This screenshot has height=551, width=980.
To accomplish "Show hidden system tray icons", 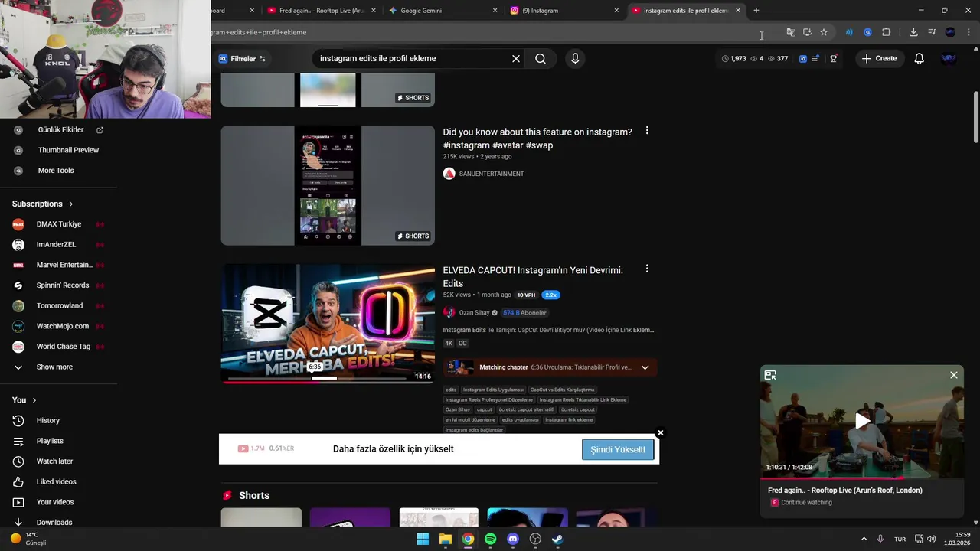I will (x=864, y=539).
